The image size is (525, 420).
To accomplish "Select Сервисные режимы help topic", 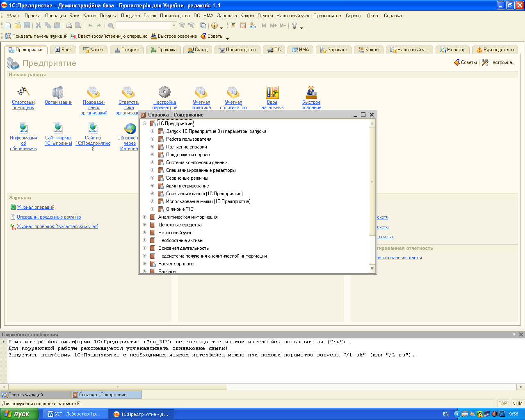I will click(x=187, y=178).
